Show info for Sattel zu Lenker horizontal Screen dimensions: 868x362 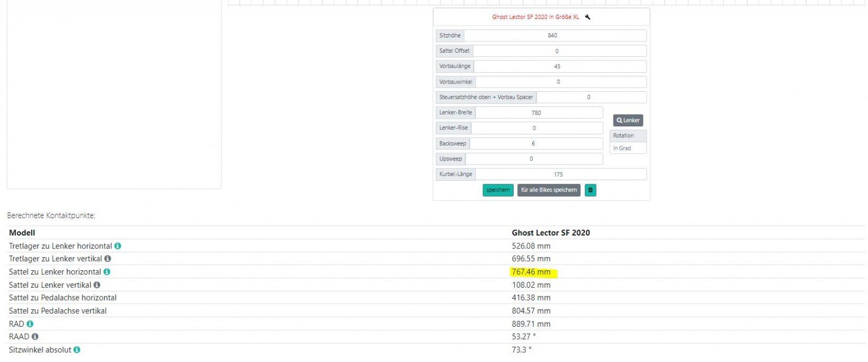point(107,272)
